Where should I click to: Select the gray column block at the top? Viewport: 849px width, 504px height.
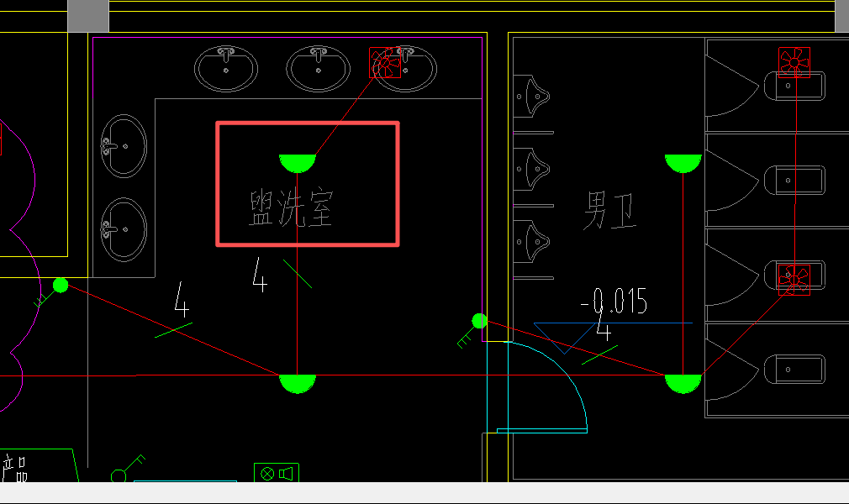point(88,16)
